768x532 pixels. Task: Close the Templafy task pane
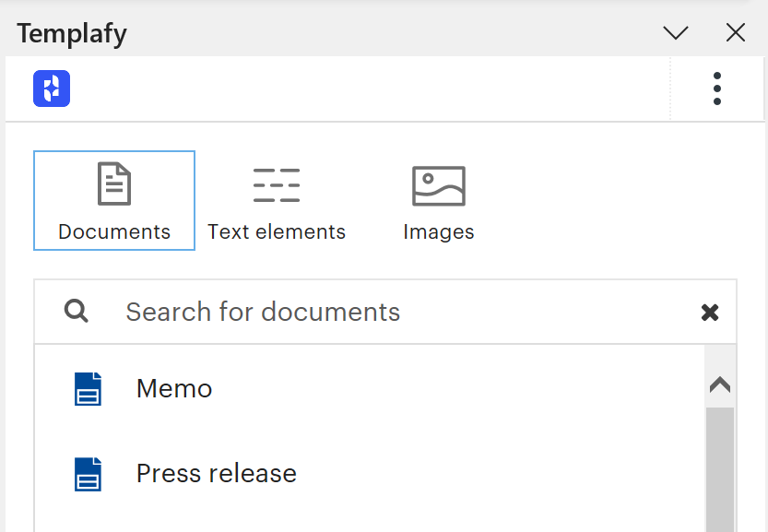(736, 33)
